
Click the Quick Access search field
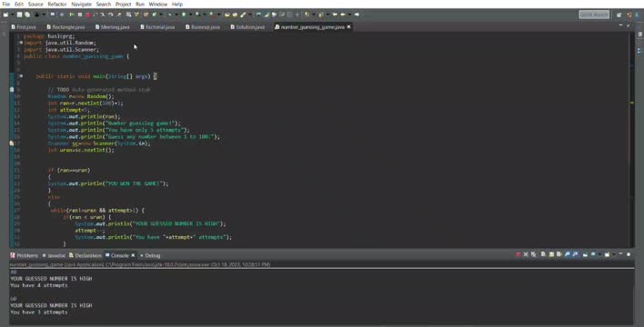point(594,15)
